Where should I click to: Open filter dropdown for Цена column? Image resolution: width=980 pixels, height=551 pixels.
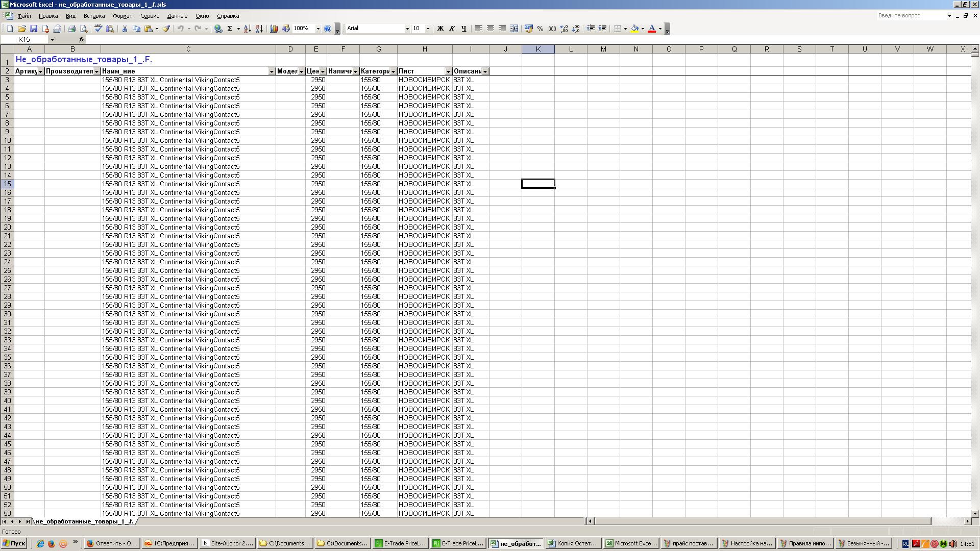click(x=323, y=71)
